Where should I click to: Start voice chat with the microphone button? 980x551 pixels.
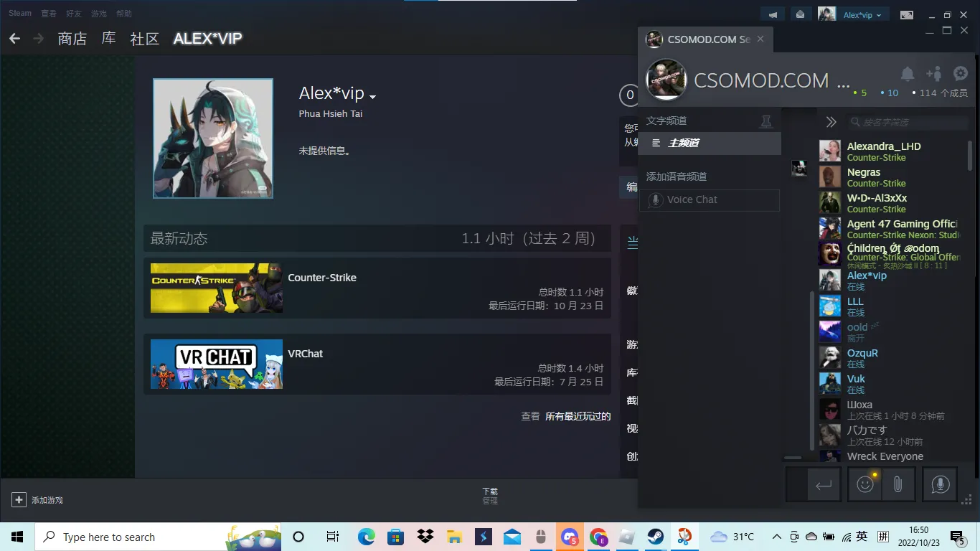coord(940,484)
